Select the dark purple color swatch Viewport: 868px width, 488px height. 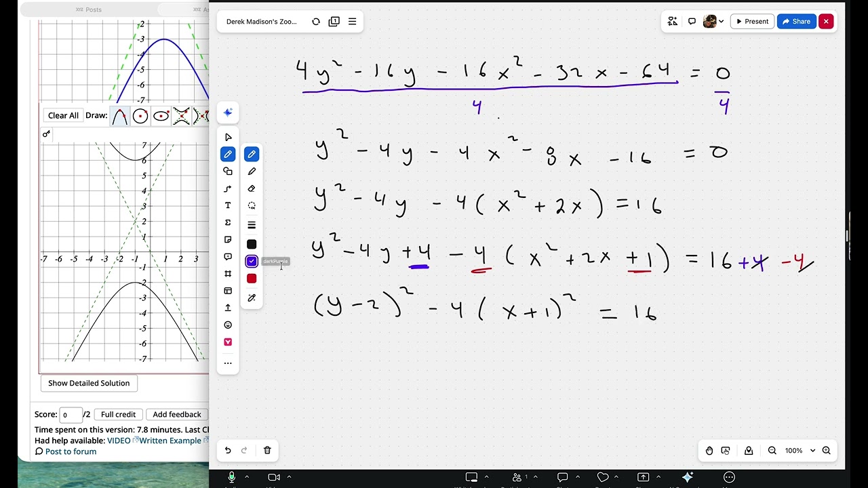(x=252, y=261)
